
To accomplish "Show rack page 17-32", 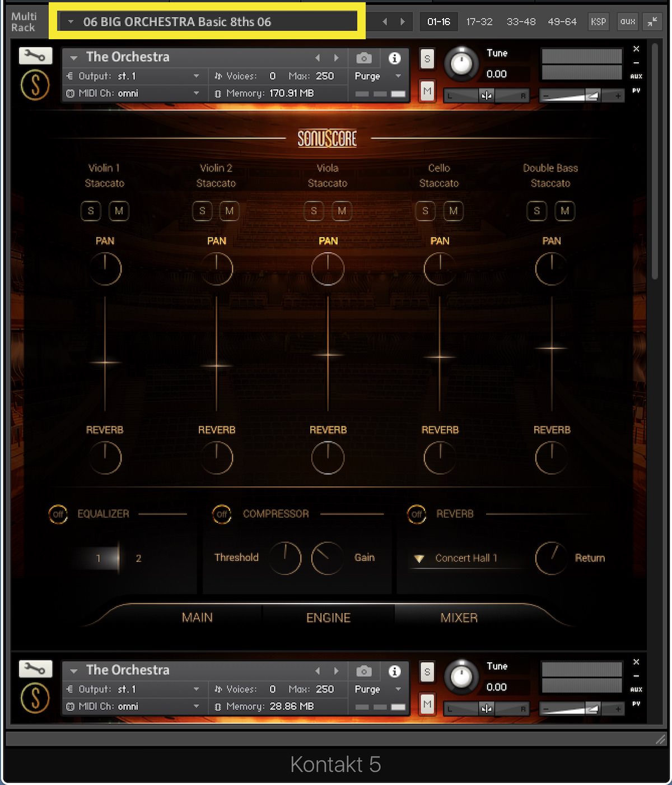I will 479,22.
